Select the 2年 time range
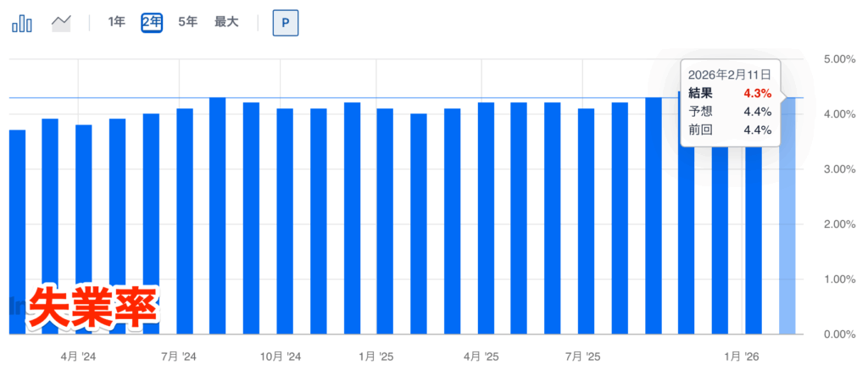The width and height of the screenshot is (868, 370). pos(152,23)
